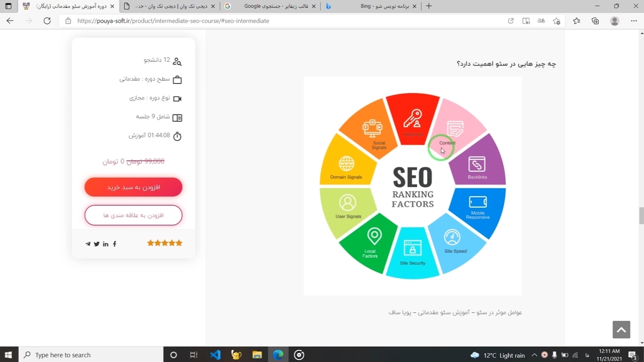This screenshot has height=362, width=644.
Task: Click the outlined add to wishlist button
Action: pos(133,215)
